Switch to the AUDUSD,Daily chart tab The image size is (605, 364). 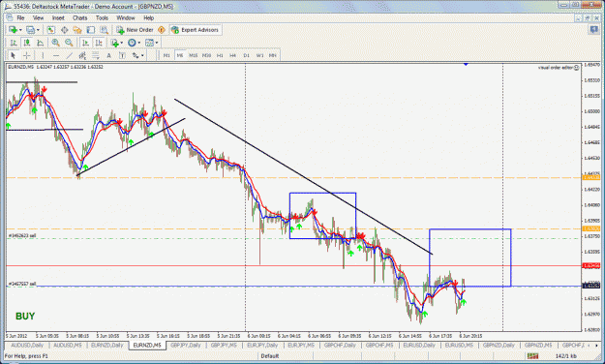pos(27,345)
